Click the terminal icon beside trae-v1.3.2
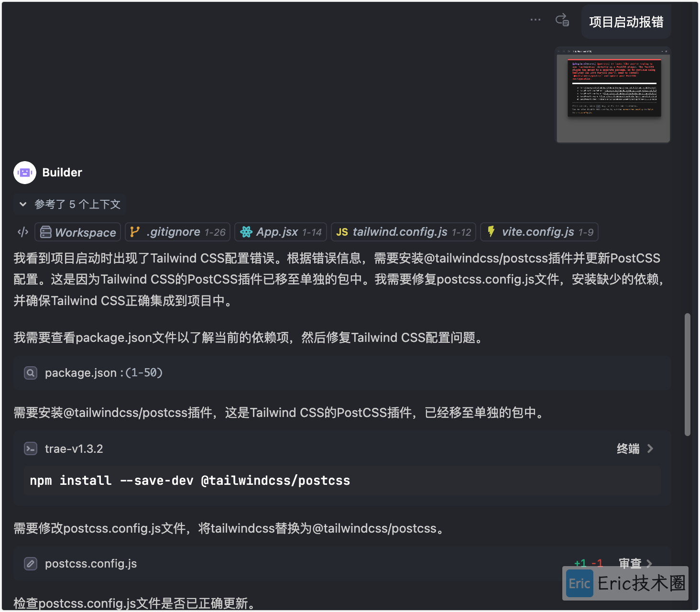Viewport: 700px width, 612px height. pyautogui.click(x=31, y=448)
